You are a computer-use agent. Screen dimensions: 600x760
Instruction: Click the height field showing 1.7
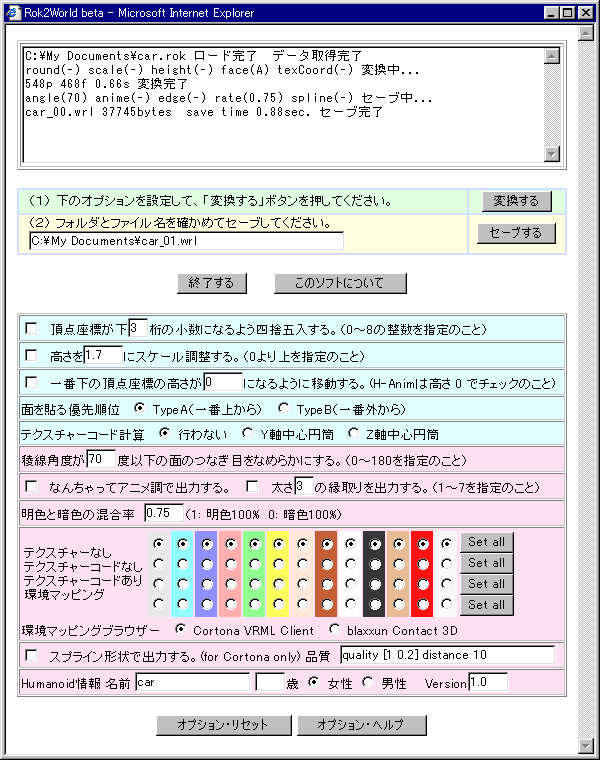click(103, 355)
